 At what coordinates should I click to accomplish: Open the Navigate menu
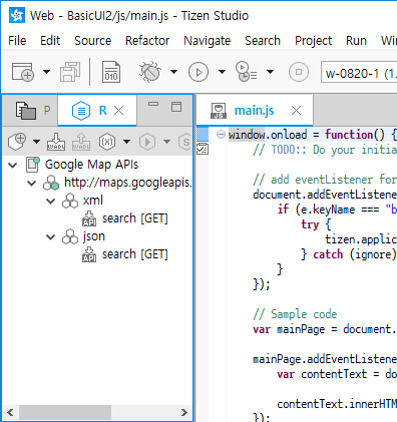coord(207,41)
